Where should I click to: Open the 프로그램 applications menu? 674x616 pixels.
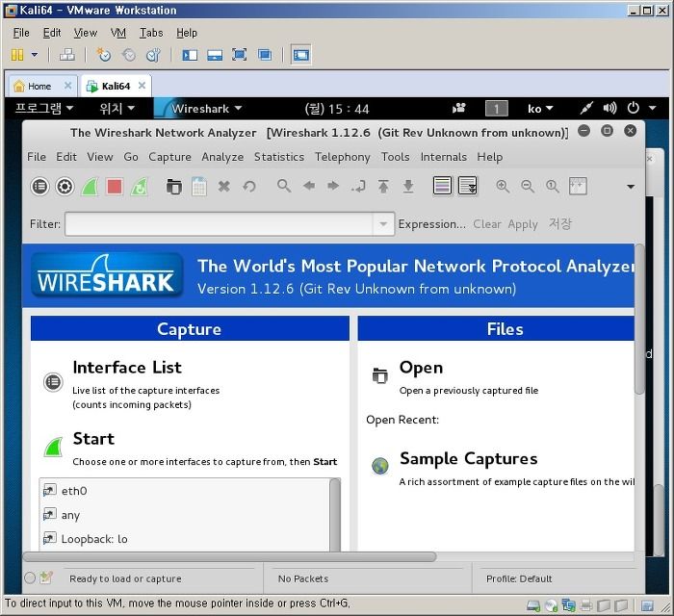pyautogui.click(x=44, y=108)
